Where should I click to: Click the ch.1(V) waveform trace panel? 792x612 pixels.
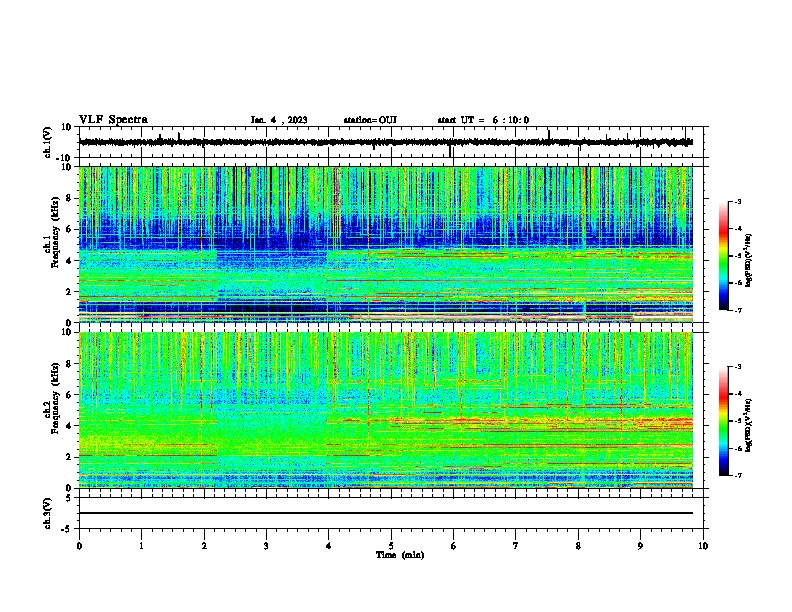coord(393,142)
